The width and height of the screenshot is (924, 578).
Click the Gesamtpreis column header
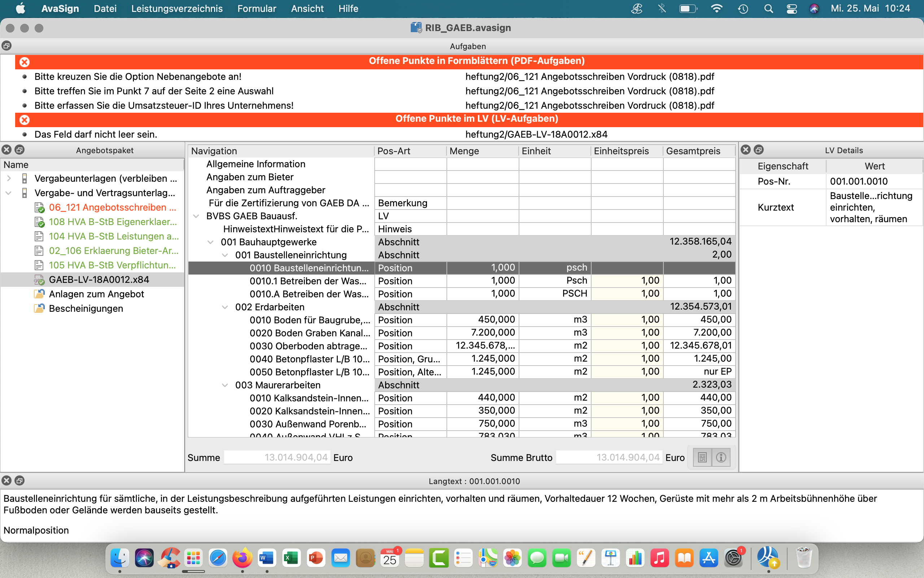pyautogui.click(x=699, y=151)
